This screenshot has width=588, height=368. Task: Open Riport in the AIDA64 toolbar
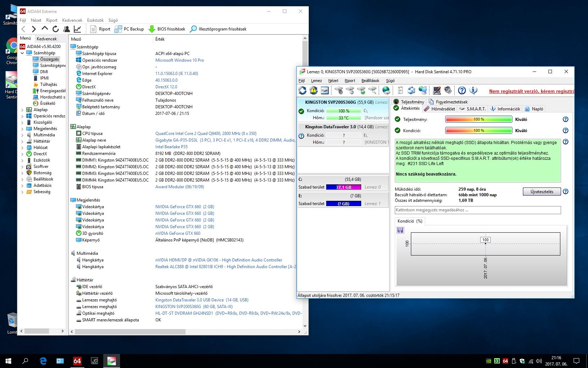(100, 29)
